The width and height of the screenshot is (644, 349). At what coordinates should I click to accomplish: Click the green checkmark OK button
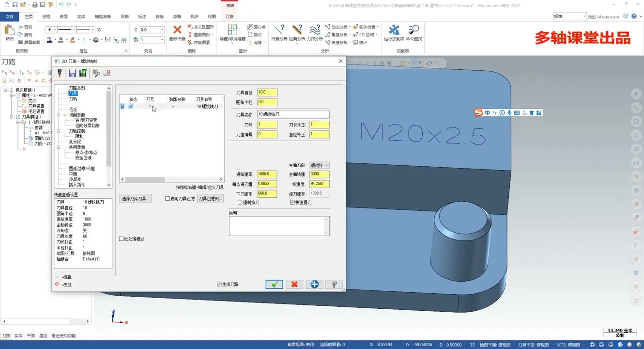(x=274, y=285)
